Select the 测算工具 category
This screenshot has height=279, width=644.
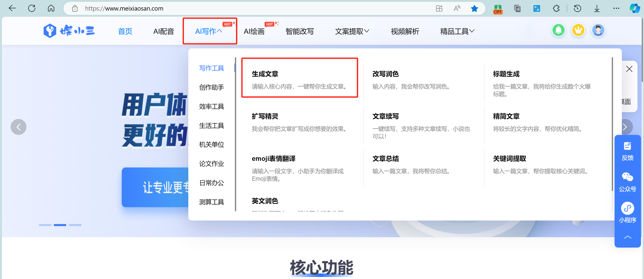[x=211, y=202]
